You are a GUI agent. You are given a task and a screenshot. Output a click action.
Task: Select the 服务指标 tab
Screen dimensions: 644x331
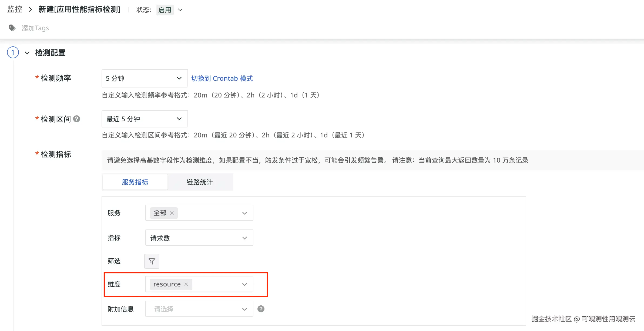(135, 182)
